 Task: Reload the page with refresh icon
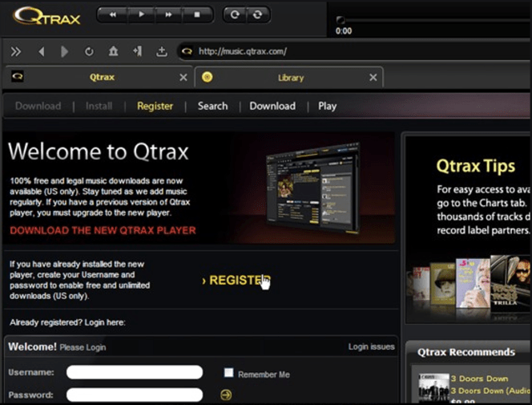[89, 51]
